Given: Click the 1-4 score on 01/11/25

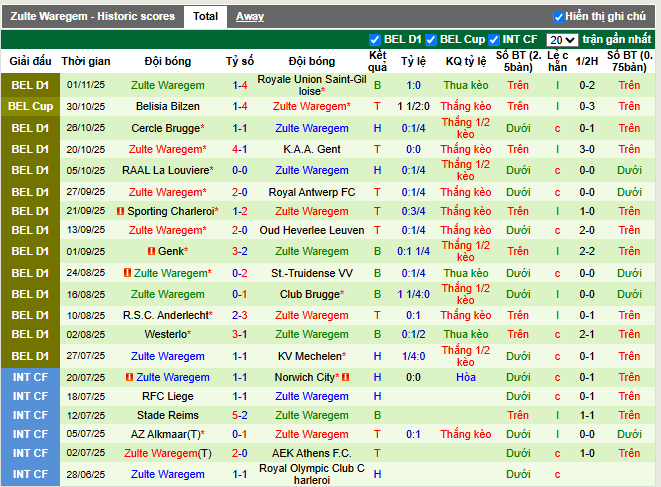Looking at the screenshot, I should click(240, 85).
